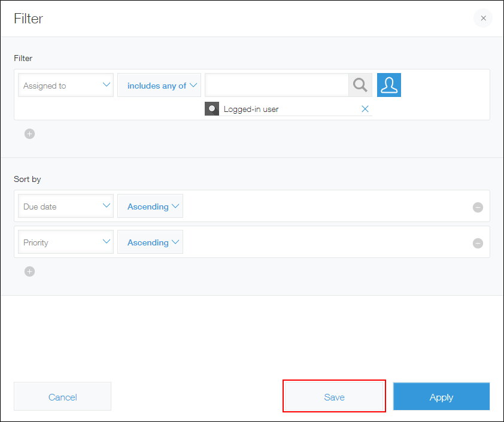Click inside the filter value input field
Image resolution: width=504 pixels, height=422 pixels.
(x=276, y=85)
